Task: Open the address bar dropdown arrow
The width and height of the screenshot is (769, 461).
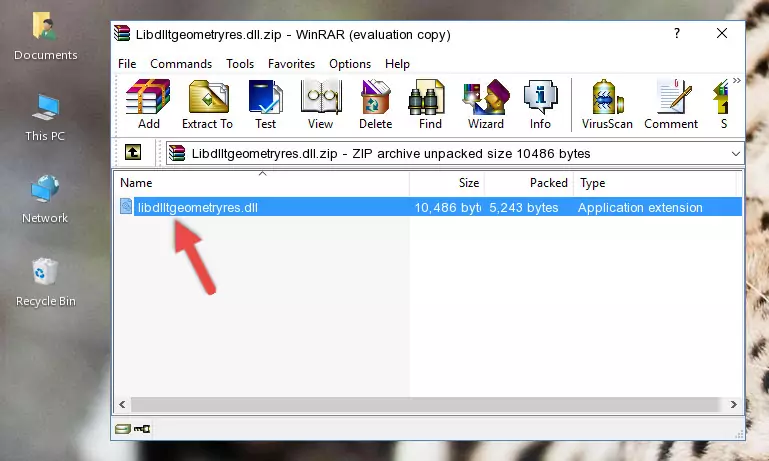Action: pos(736,154)
